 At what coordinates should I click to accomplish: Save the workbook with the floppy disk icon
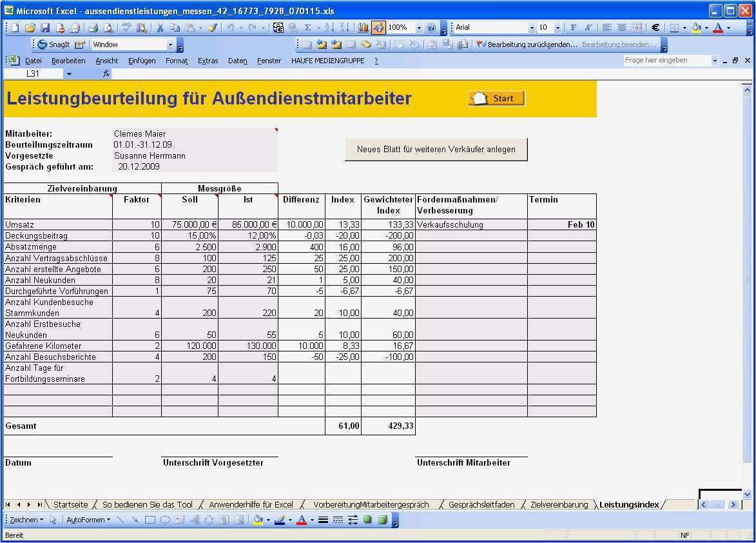point(45,28)
